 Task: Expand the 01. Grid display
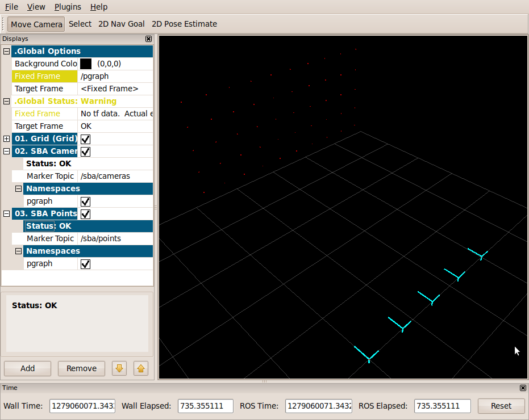6,138
